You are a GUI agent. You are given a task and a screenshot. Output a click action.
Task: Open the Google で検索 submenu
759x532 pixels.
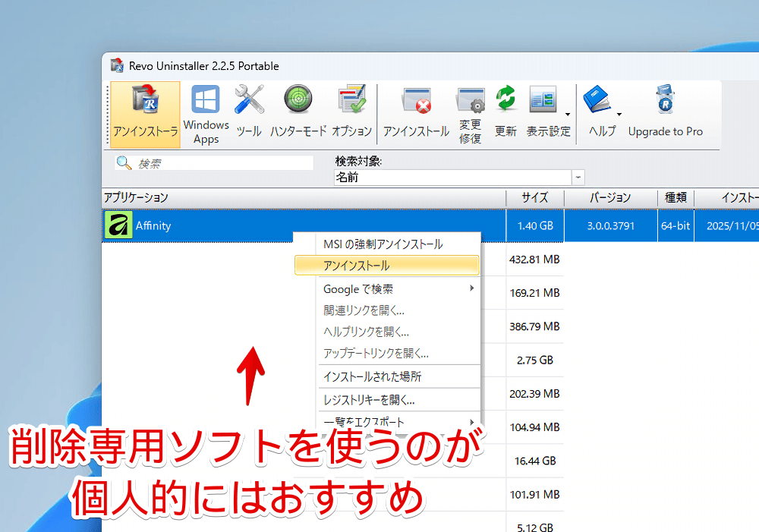click(386, 288)
